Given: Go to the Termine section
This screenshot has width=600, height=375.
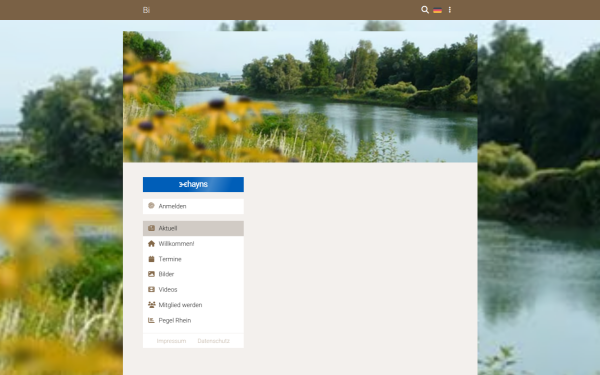Looking at the screenshot, I should point(193,259).
